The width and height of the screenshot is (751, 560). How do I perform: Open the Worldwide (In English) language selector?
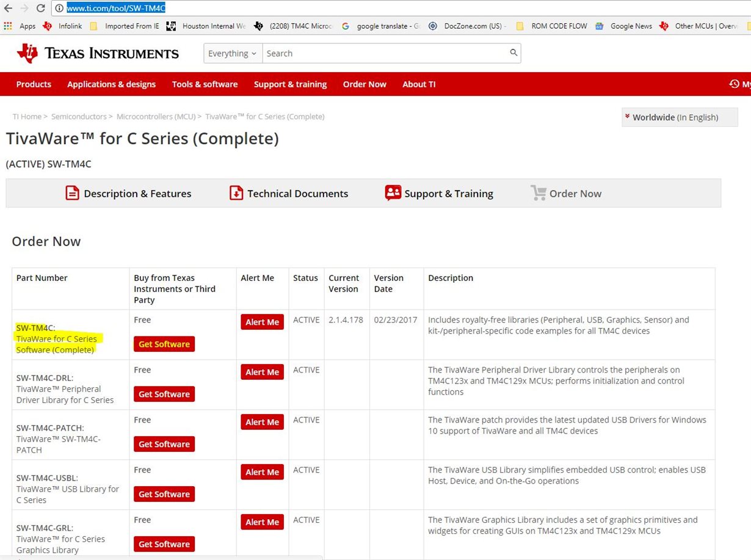(680, 117)
